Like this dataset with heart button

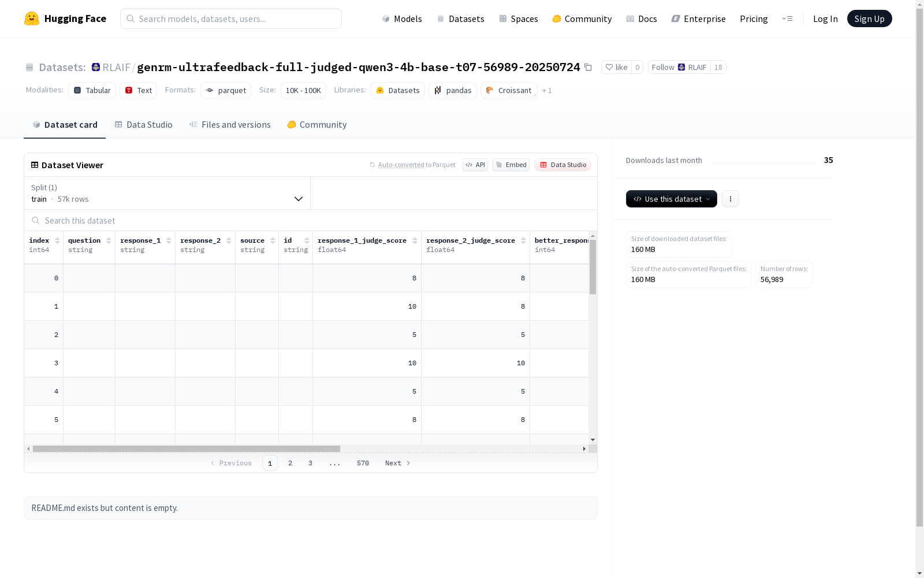pyautogui.click(x=616, y=67)
